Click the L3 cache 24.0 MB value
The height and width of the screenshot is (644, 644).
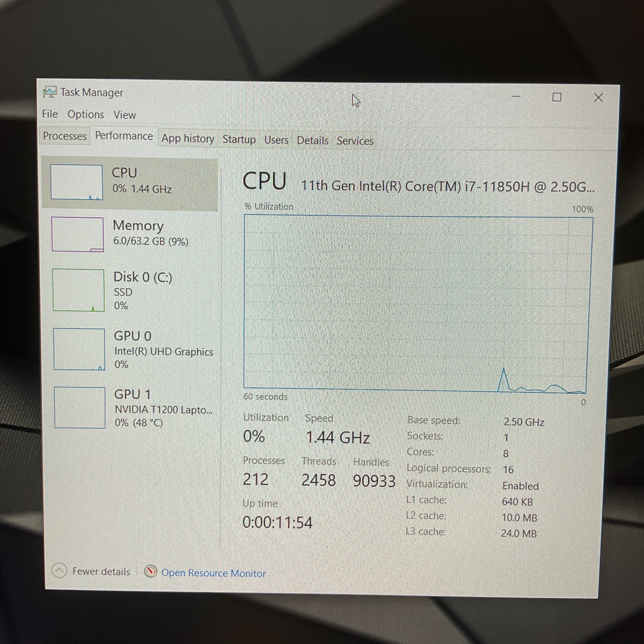click(519, 533)
